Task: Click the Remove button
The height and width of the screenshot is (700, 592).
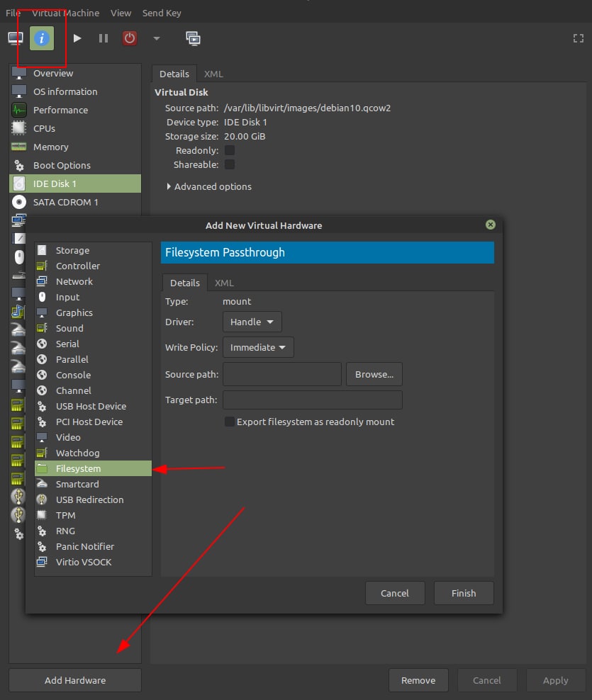Action: pos(418,680)
